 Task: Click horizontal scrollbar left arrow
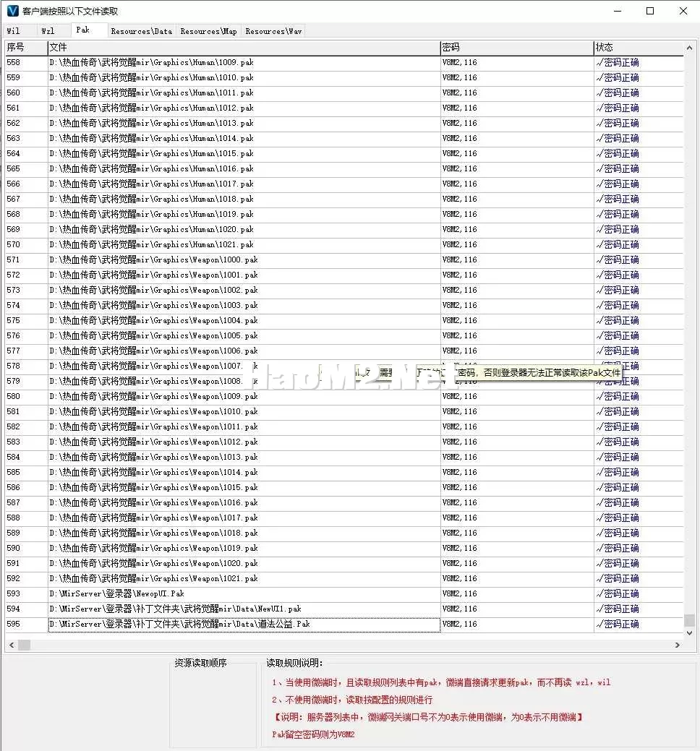point(12,645)
